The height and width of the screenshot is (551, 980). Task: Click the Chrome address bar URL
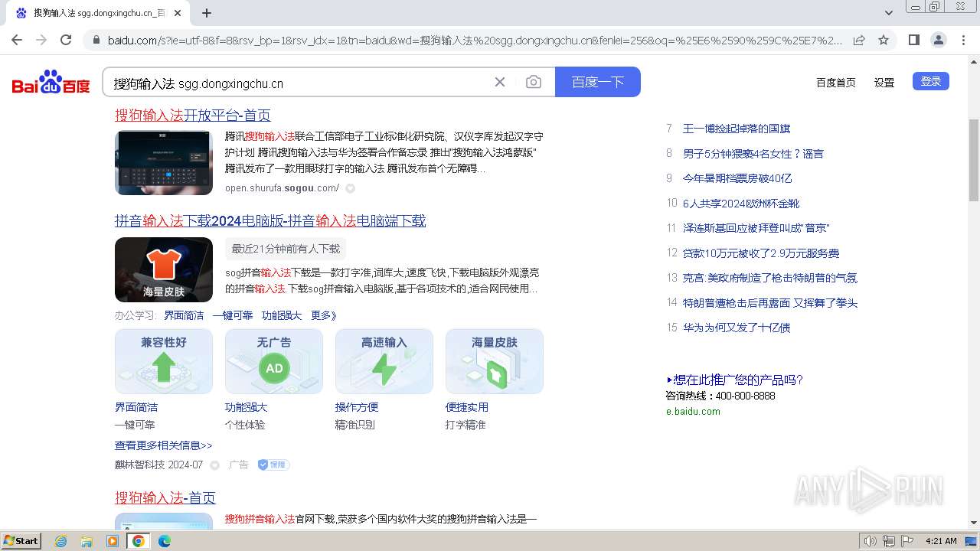[x=475, y=40]
